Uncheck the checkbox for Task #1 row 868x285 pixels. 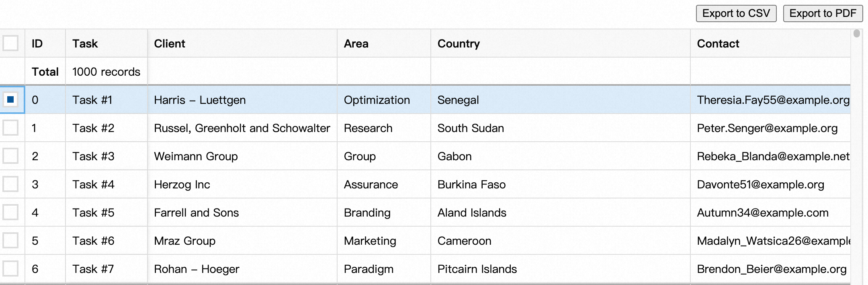10,99
